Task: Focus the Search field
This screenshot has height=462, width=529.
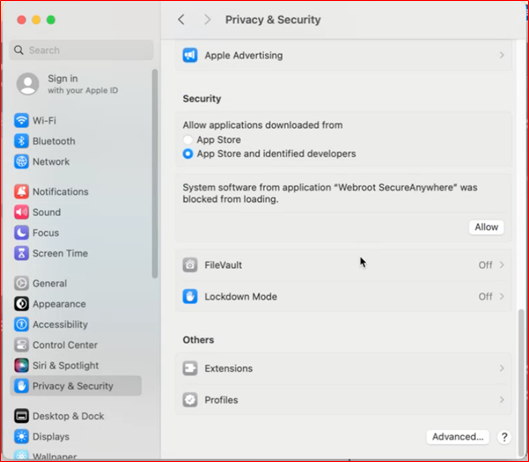Action: 81,50
